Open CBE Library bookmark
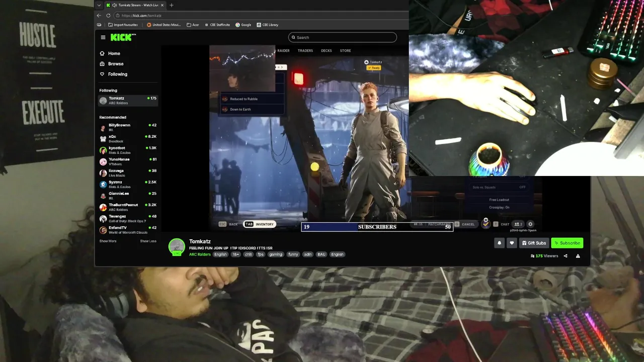The image size is (644, 362). (x=267, y=25)
